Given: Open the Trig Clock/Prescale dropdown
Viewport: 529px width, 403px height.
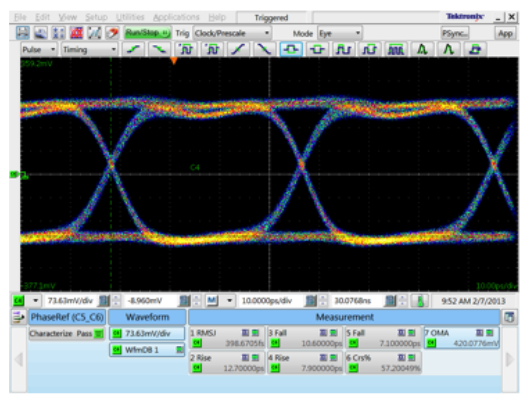Looking at the screenshot, I should (232, 33).
